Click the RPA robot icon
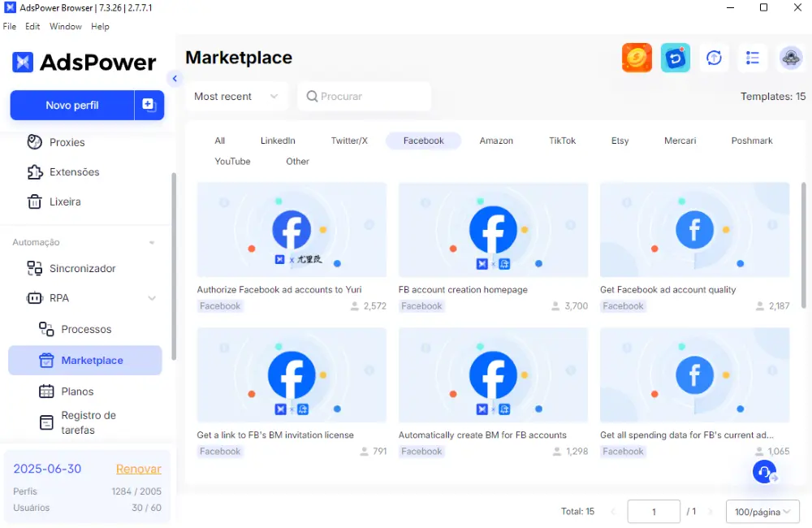This screenshot has height=528, width=812. [34, 298]
